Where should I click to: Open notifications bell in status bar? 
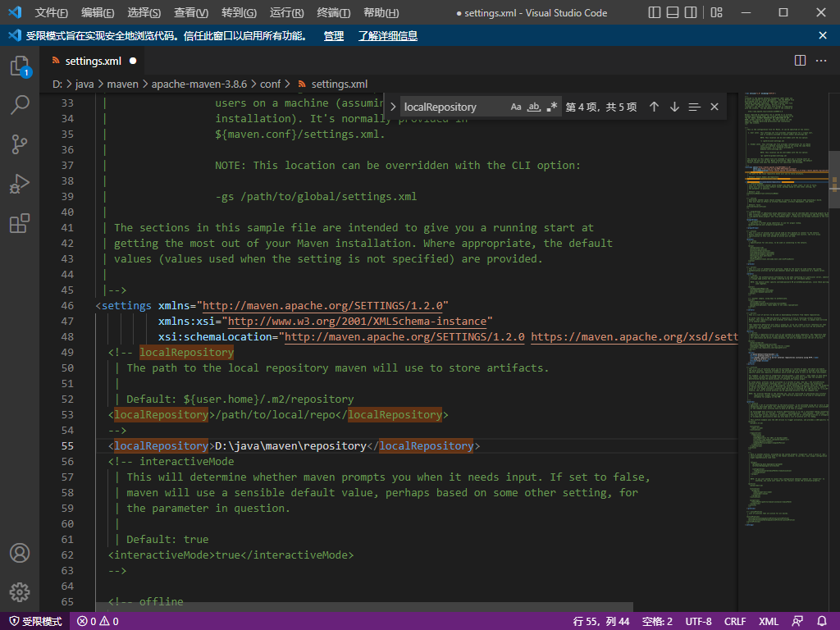[822, 621]
